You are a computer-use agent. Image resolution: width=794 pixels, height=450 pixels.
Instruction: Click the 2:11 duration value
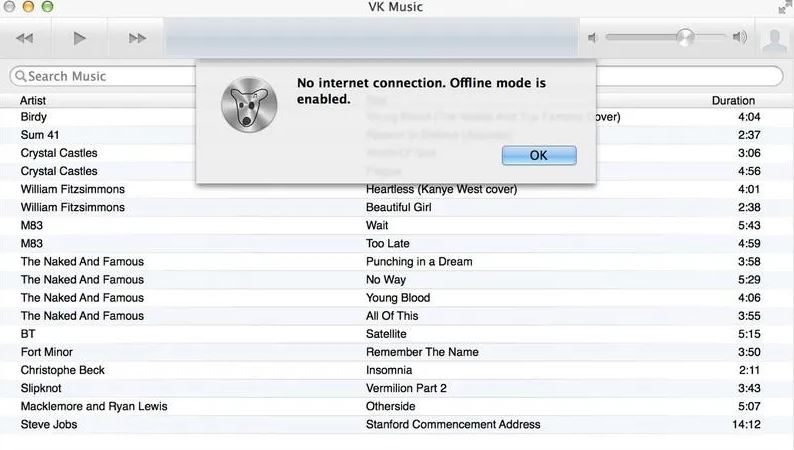pos(749,370)
